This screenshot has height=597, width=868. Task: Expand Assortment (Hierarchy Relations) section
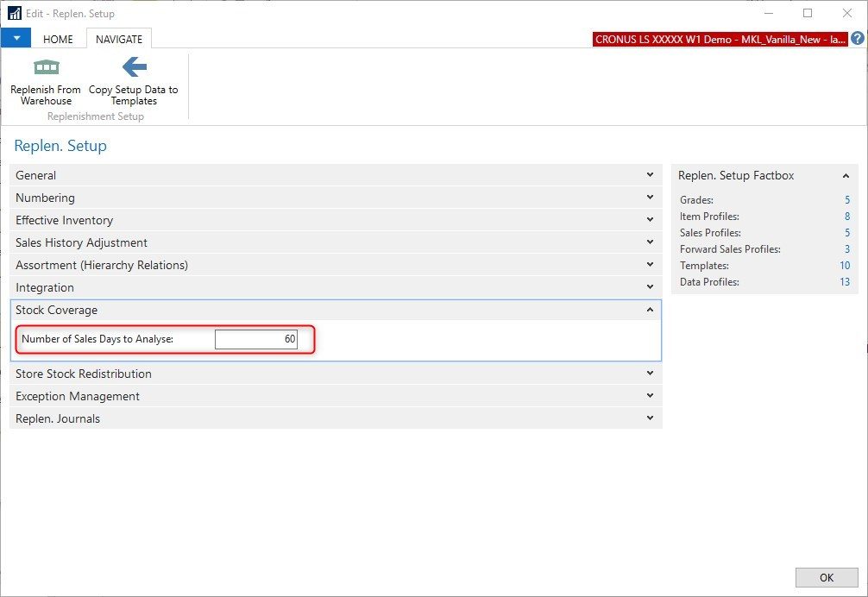pyautogui.click(x=650, y=265)
